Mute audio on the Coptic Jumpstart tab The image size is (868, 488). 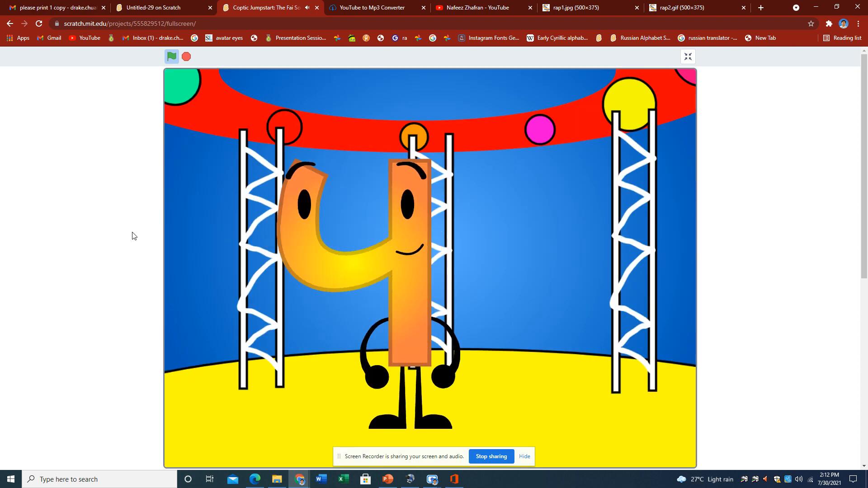pos(307,8)
